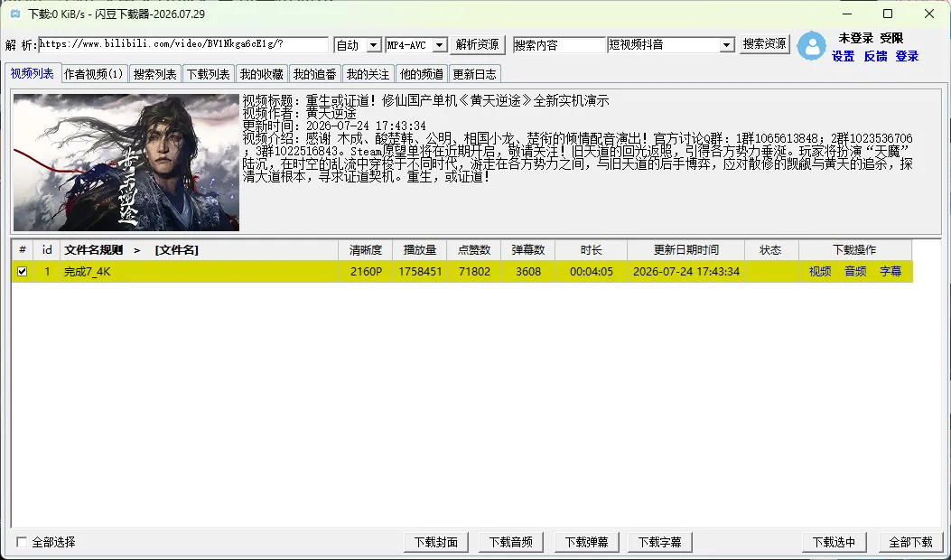
Task: Click the danmaku count 3608
Action: click(528, 272)
